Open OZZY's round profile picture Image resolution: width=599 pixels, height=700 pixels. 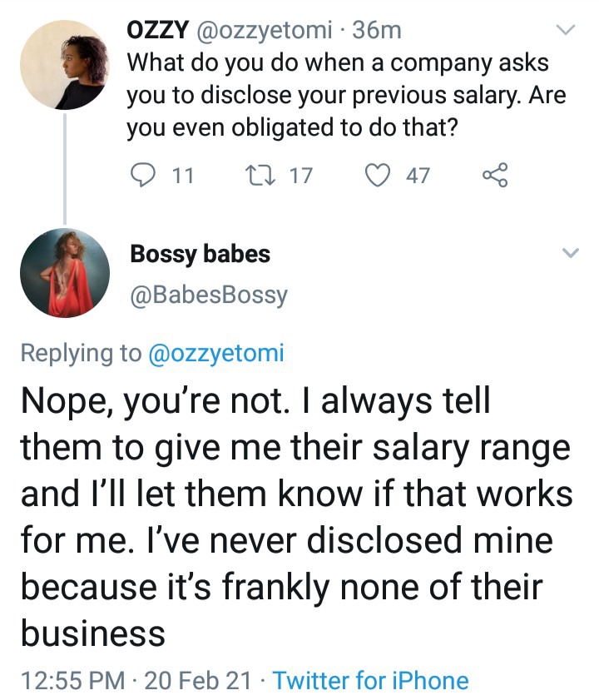point(65,65)
